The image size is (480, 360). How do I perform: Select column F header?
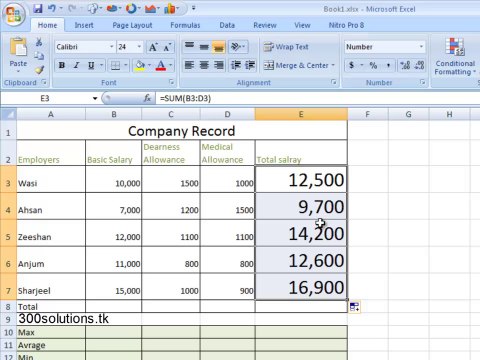[x=368, y=114]
